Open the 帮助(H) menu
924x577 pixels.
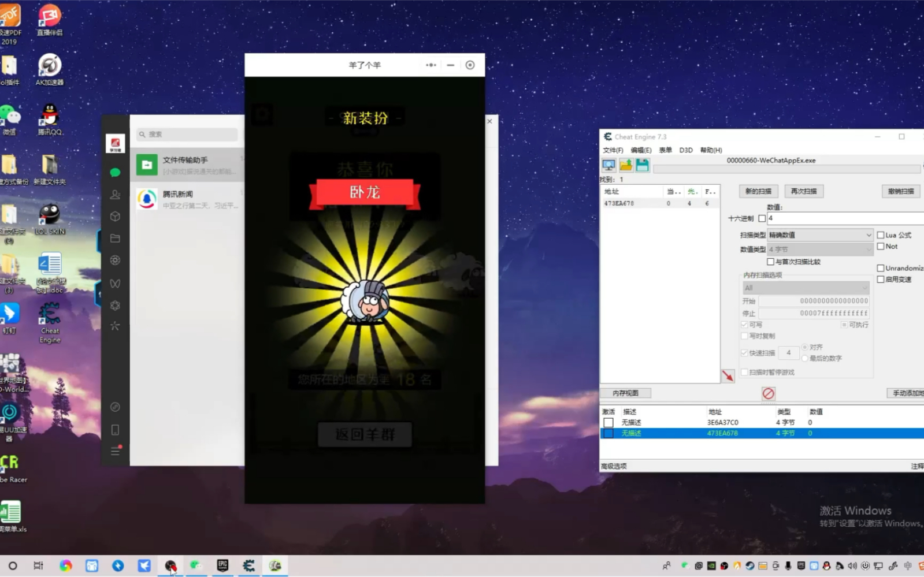click(711, 150)
